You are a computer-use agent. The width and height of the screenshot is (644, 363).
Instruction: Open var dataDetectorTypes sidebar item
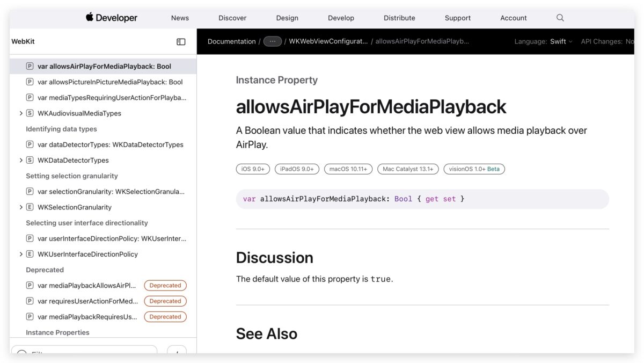pyautogui.click(x=111, y=144)
